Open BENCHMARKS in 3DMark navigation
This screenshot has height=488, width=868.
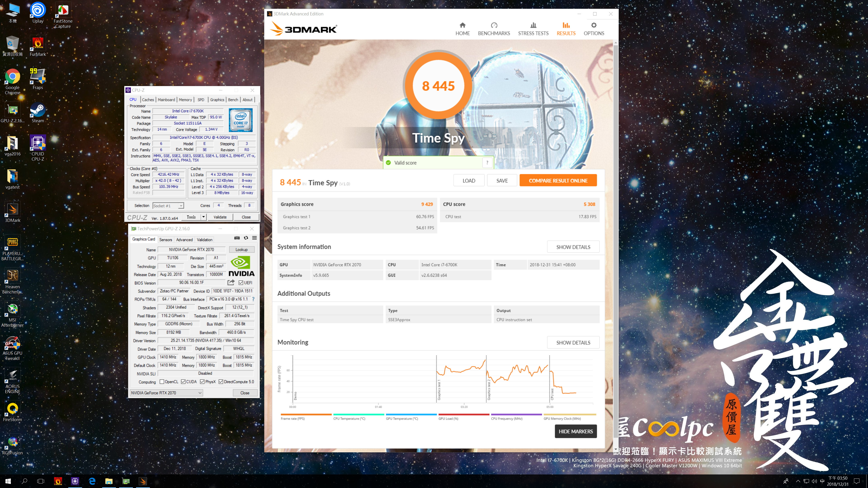coord(494,29)
